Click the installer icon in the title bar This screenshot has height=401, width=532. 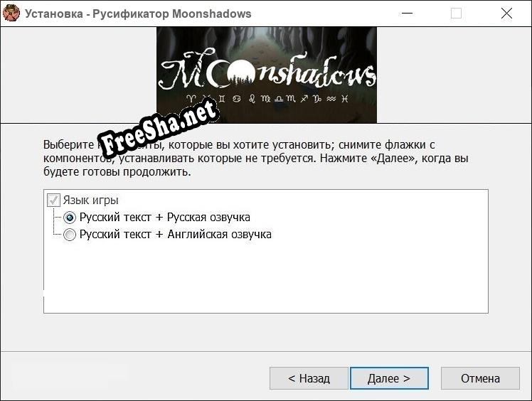coord(11,13)
